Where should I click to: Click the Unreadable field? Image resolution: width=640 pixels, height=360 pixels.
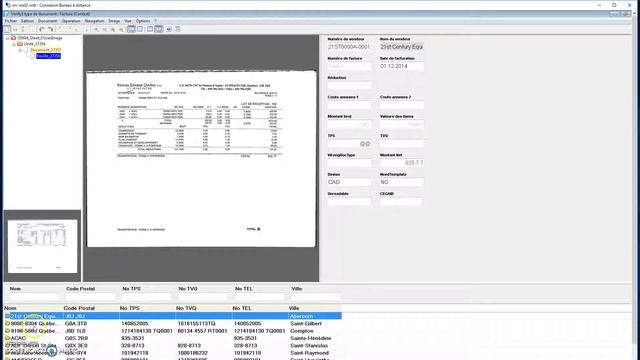point(349,202)
